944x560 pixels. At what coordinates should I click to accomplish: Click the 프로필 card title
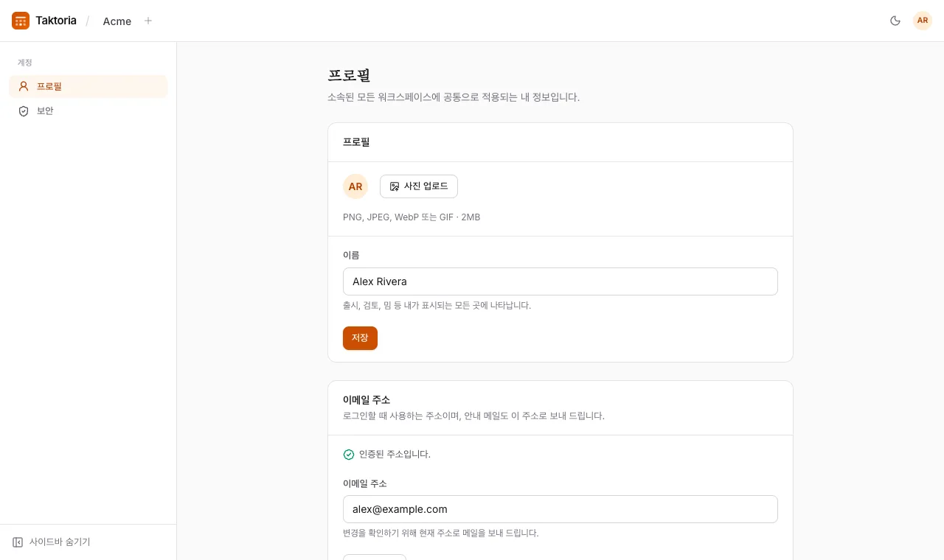click(356, 142)
